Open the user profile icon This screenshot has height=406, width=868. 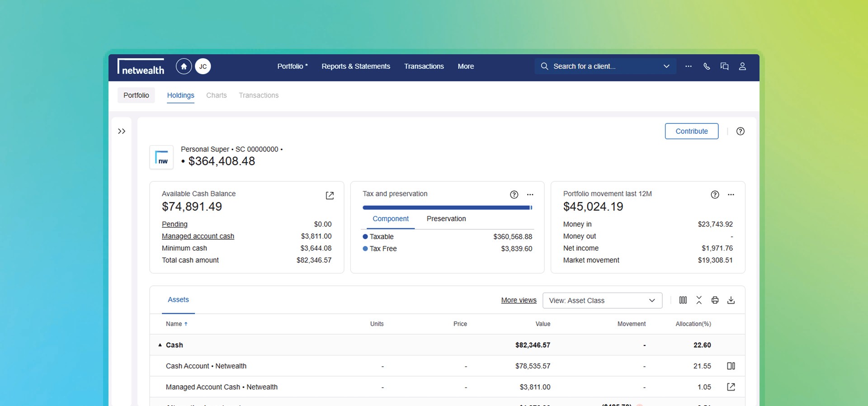click(742, 66)
